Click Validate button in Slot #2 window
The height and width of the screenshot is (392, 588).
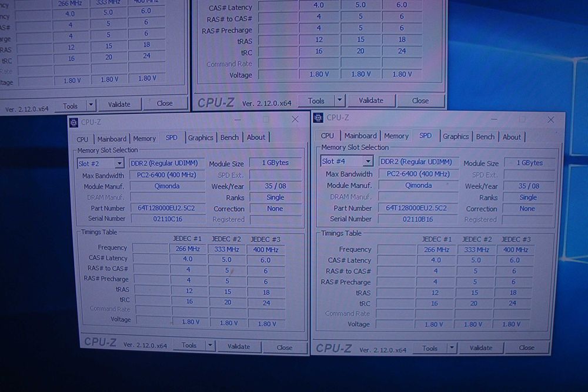239,346
